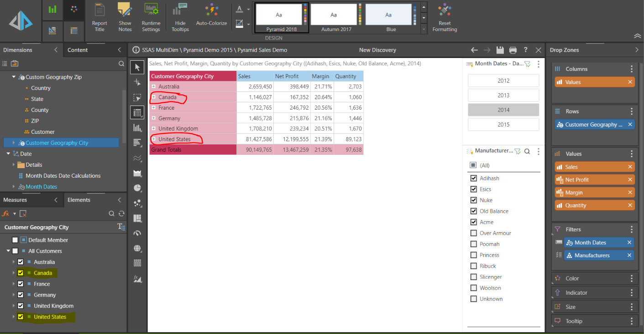Open the Dimensions tab
Image resolution: width=644 pixels, height=334 pixels.
(18, 50)
